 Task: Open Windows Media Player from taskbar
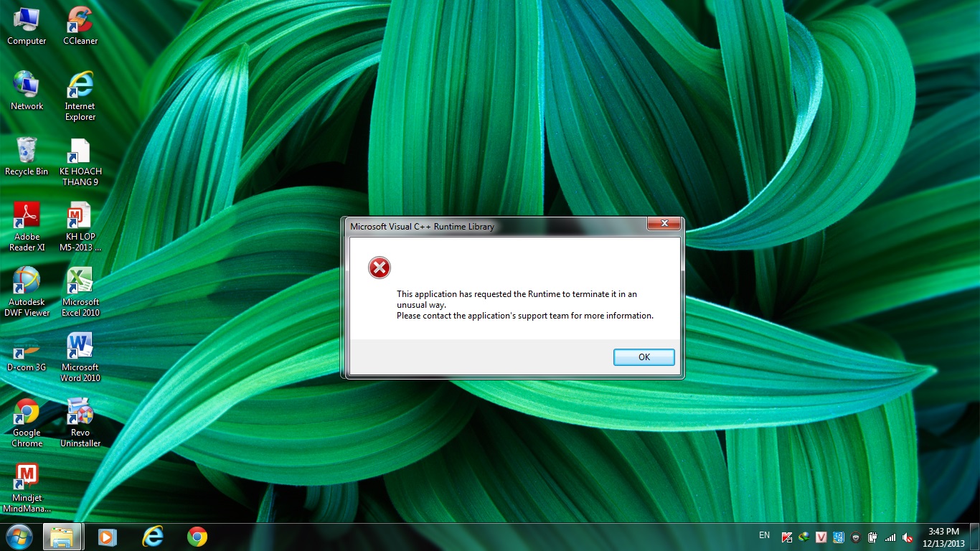tap(108, 537)
